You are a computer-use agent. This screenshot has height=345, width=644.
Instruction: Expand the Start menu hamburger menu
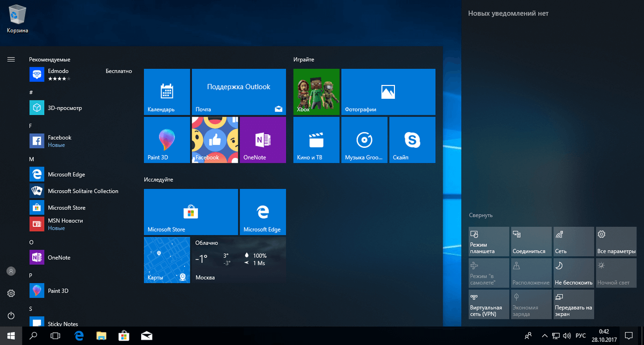coord(11,60)
